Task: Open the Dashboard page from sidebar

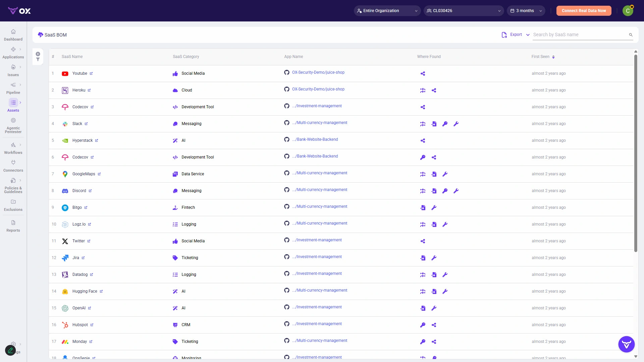Action: (13, 35)
